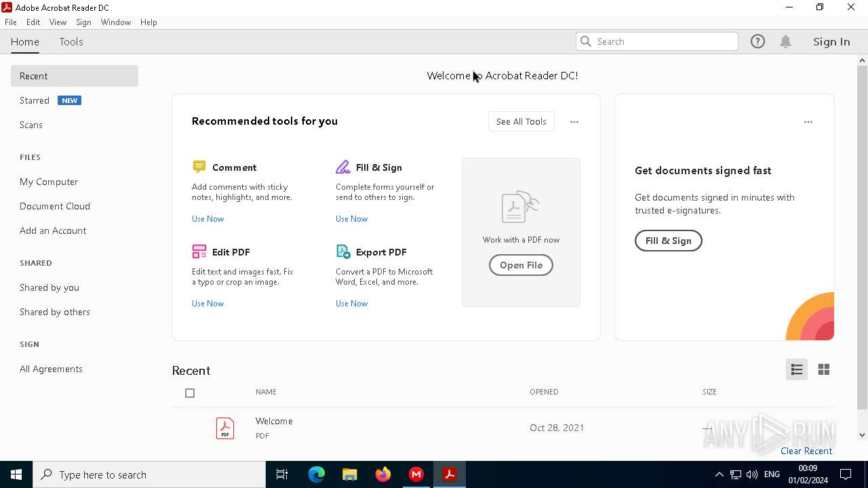Screen dimensions: 868x488
Task: Click the Search input field
Action: [656, 41]
